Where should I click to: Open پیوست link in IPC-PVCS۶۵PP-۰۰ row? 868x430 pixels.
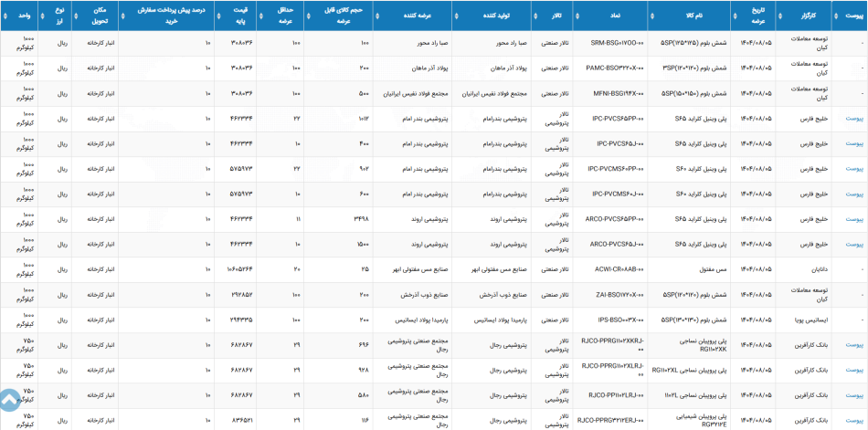(854, 119)
